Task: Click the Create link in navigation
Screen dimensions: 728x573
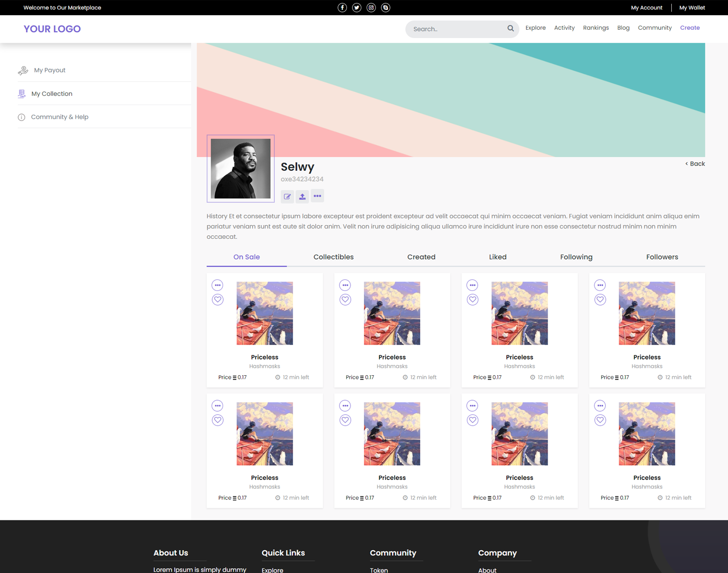Action: 690,28
